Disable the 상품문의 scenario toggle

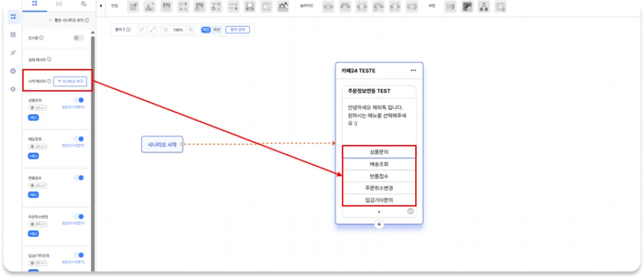79,100
